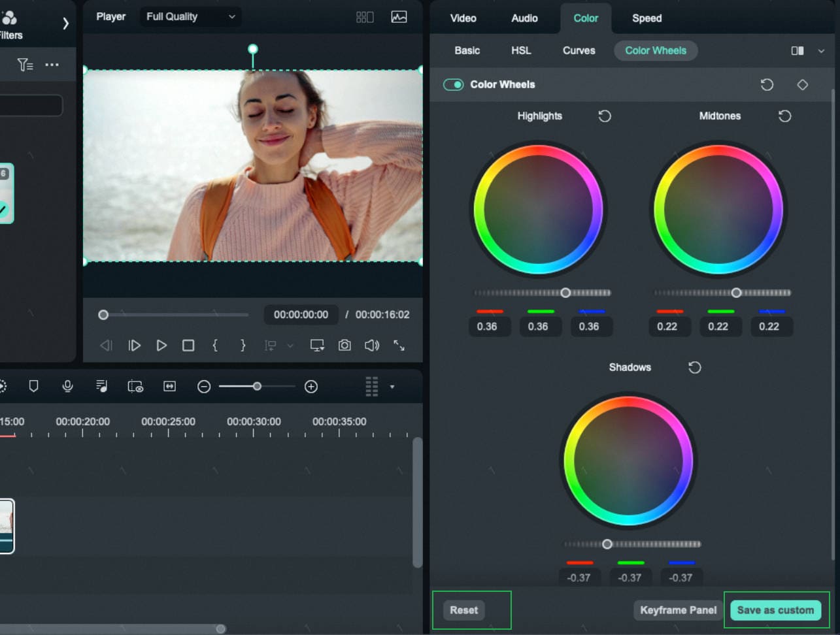Play the video preview

pyautogui.click(x=161, y=346)
